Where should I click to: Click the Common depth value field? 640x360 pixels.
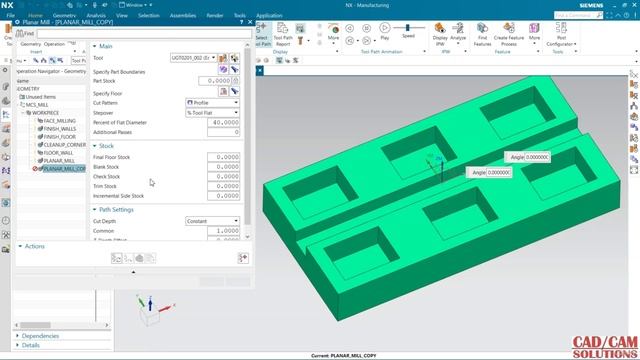223,231
